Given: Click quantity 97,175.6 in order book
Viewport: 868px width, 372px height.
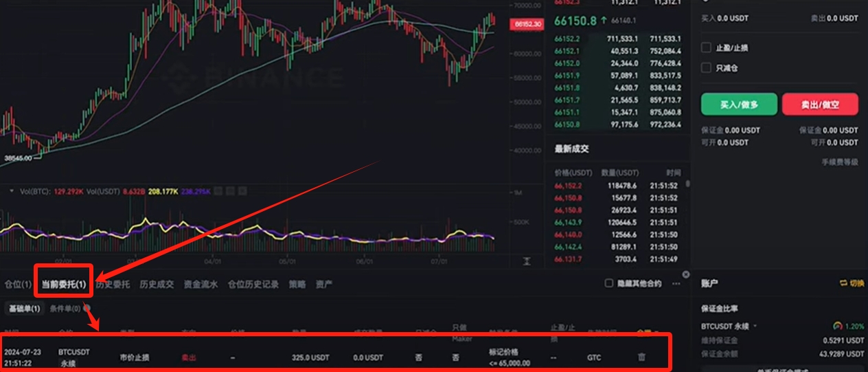Looking at the screenshot, I should pos(623,124).
